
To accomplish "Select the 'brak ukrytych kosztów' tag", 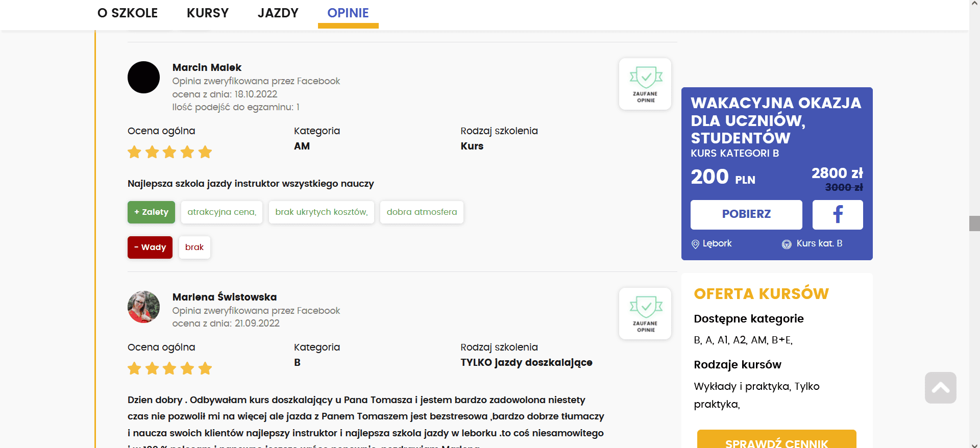I will pyautogui.click(x=321, y=212).
